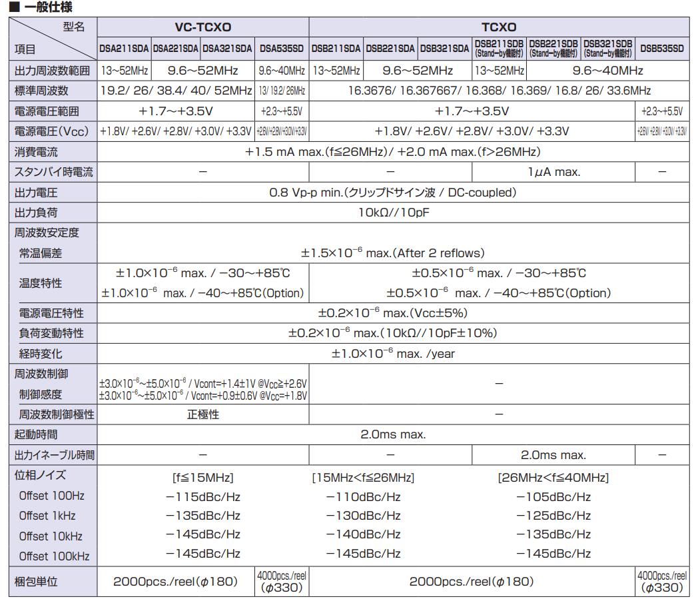This screenshot has width=700, height=599.
Task: Click the 正極性 frequency control polarity cell
Action: click(203, 414)
